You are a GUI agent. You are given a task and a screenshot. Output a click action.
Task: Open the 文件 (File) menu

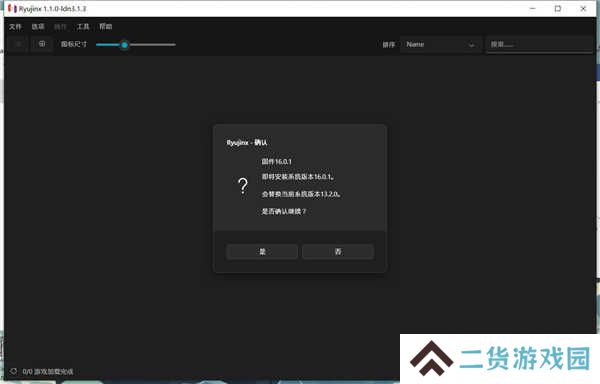click(x=15, y=27)
